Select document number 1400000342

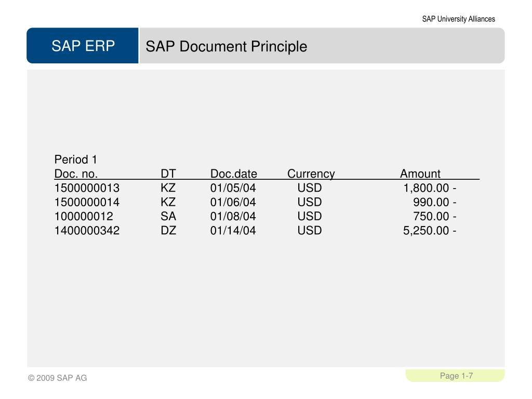tap(87, 231)
